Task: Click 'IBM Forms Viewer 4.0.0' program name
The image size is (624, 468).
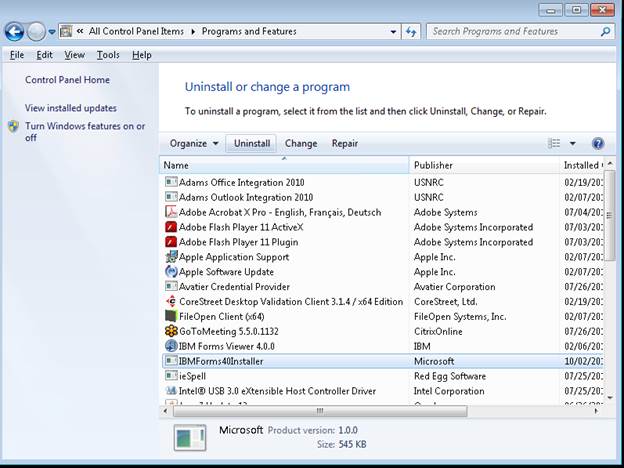Action: coord(226,346)
